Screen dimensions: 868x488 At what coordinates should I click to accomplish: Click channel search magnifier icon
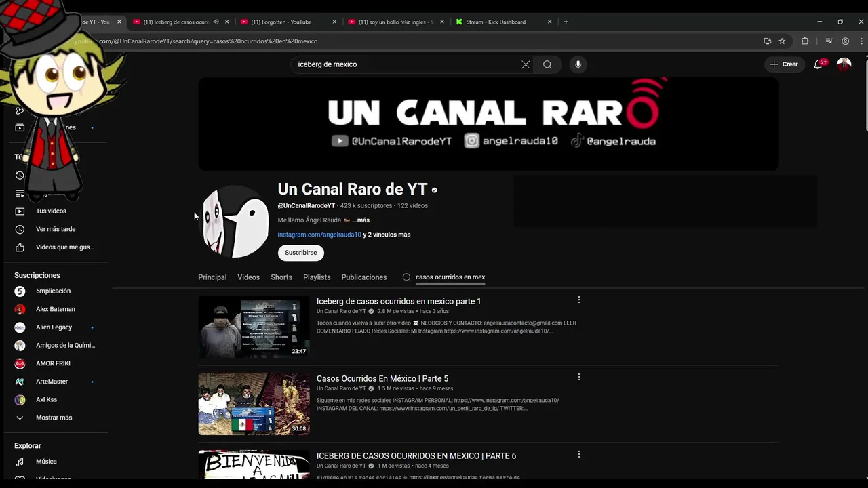click(407, 277)
